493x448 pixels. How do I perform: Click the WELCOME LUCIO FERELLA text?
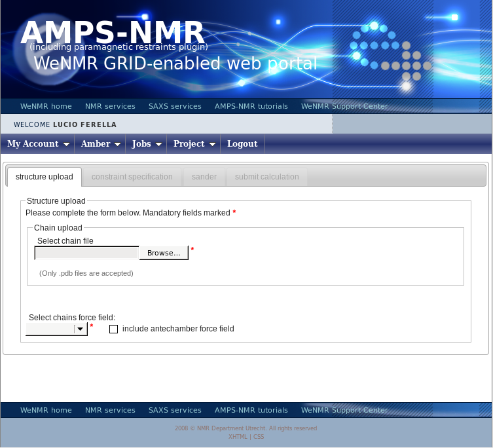click(65, 124)
